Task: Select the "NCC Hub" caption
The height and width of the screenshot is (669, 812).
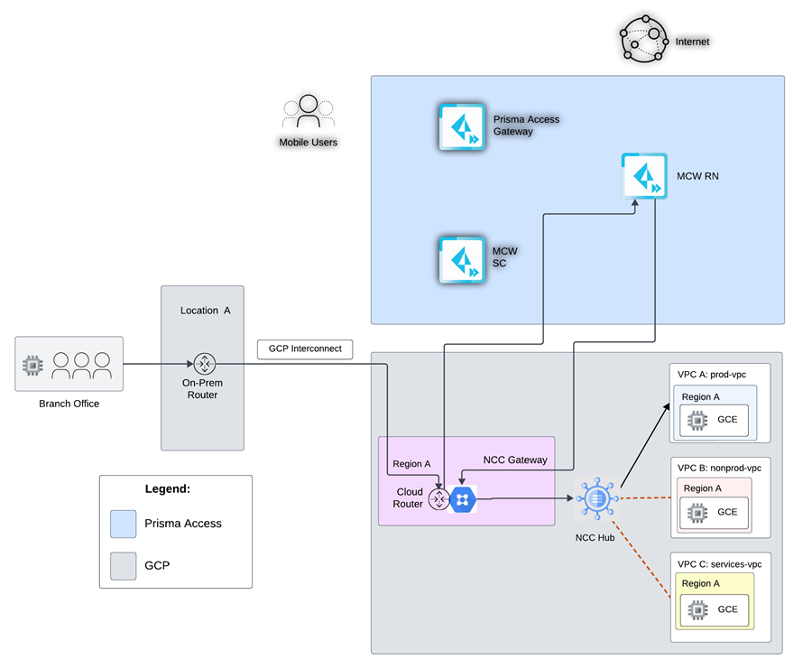Action: click(x=595, y=538)
